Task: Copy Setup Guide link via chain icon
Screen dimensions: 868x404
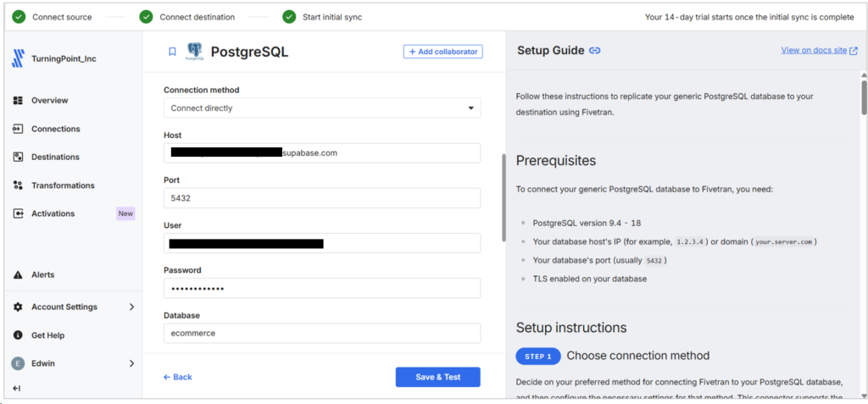Action: [x=594, y=50]
